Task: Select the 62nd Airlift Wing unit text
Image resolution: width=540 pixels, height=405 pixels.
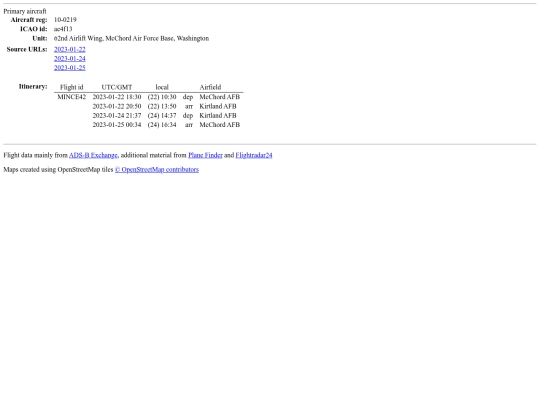Action: (131, 38)
